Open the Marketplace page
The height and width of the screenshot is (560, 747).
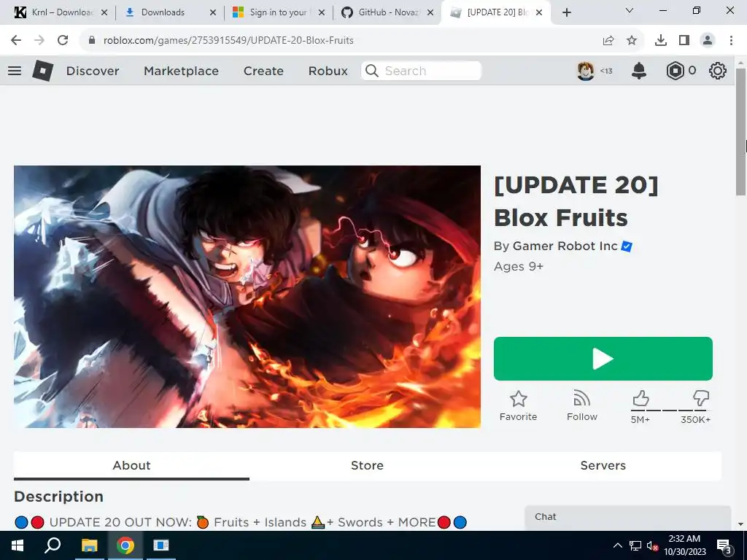pyautogui.click(x=181, y=71)
